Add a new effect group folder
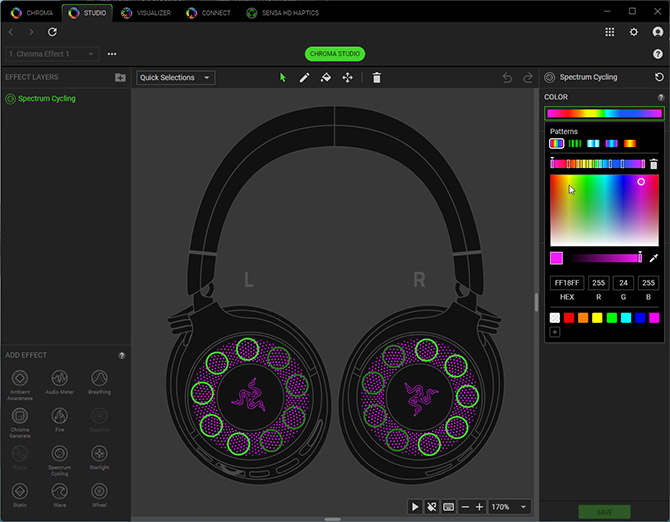The image size is (670, 522). [120, 77]
